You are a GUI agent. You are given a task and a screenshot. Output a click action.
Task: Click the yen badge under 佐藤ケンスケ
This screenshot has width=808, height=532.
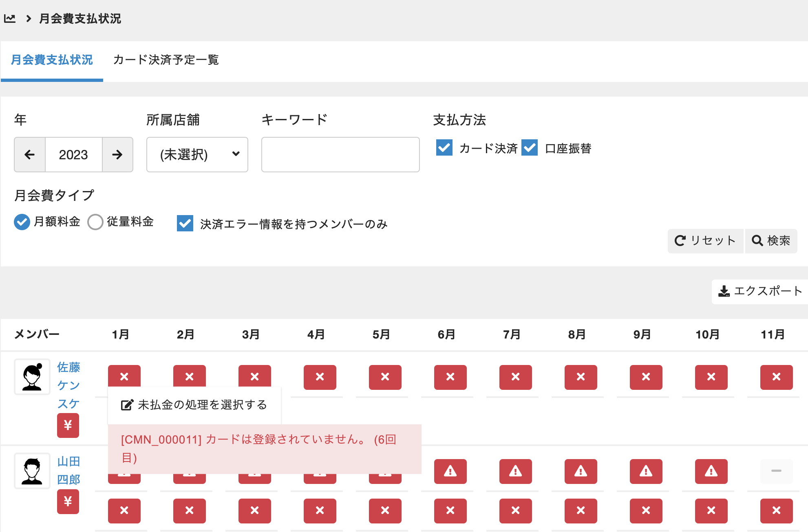(68, 425)
